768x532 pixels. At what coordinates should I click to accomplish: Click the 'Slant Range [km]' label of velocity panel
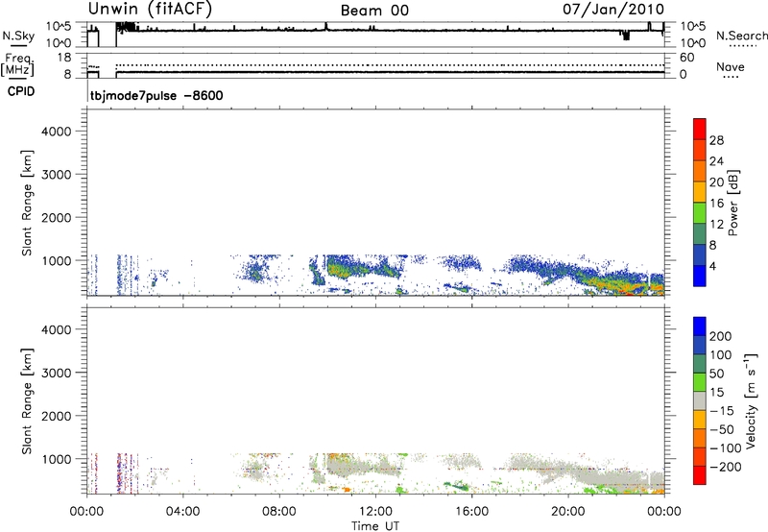(27, 401)
